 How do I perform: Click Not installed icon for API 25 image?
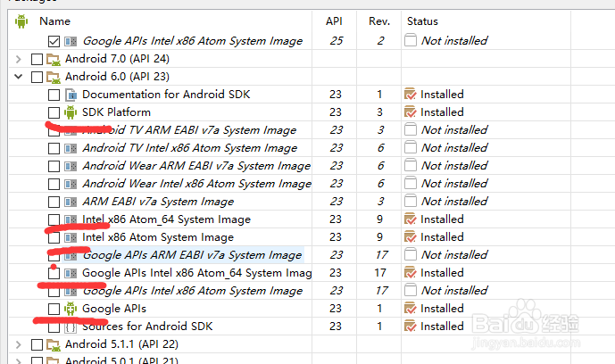411,40
